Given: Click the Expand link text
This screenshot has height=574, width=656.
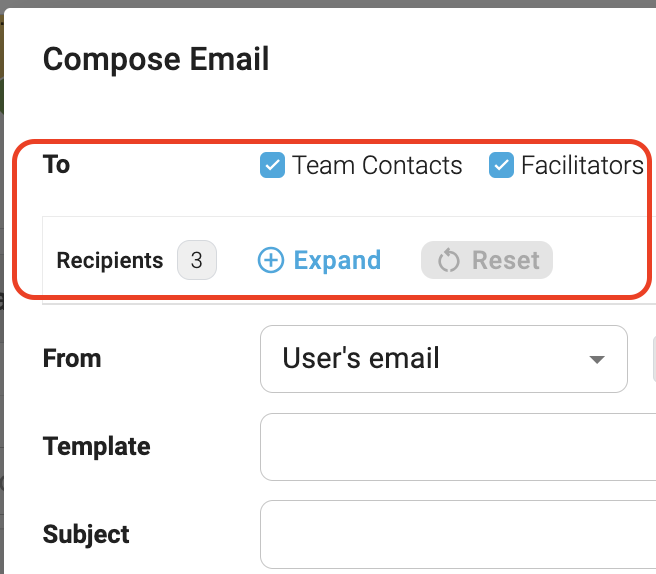Looking at the screenshot, I should 337,260.
